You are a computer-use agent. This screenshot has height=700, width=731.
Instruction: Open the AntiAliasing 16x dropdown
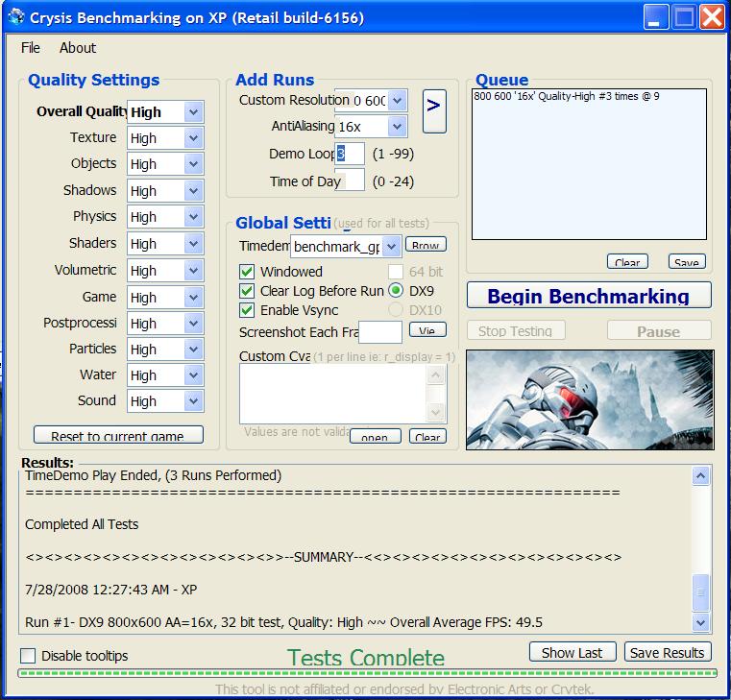[x=398, y=127]
